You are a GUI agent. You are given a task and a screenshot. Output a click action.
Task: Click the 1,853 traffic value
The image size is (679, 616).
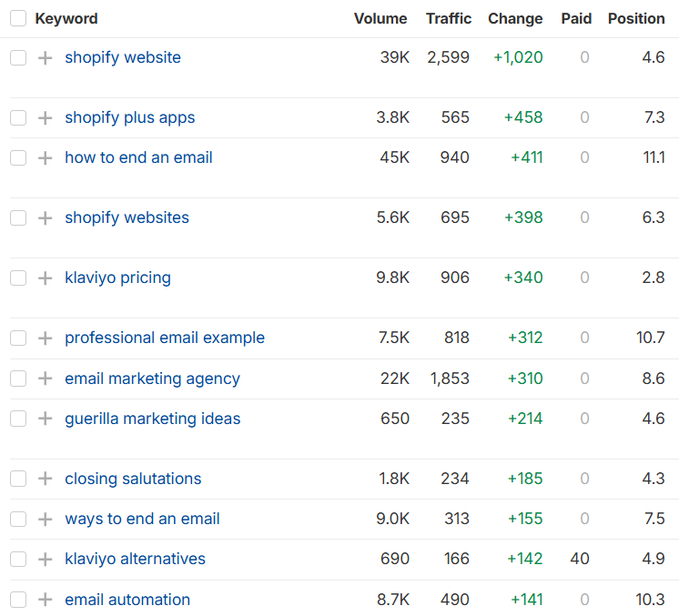450,379
